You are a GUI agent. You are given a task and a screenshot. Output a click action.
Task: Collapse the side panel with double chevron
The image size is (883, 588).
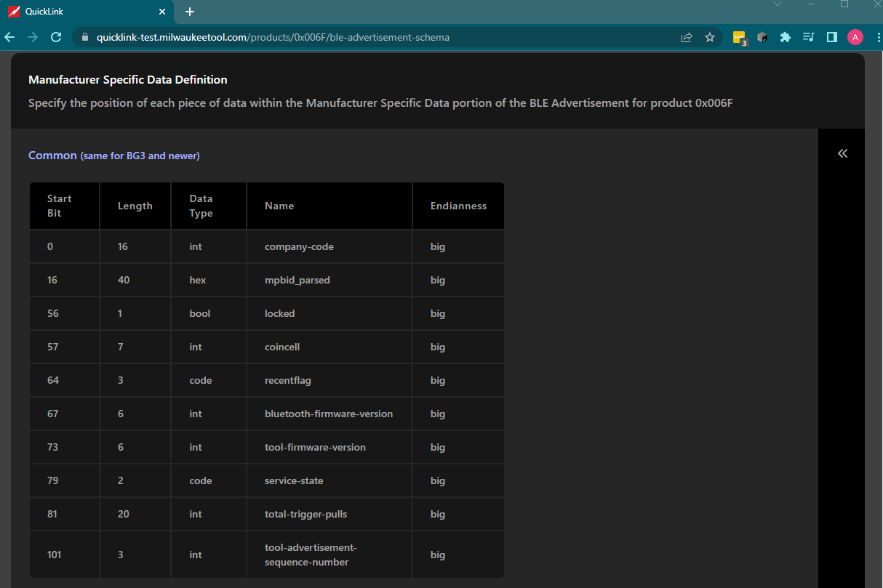click(842, 153)
